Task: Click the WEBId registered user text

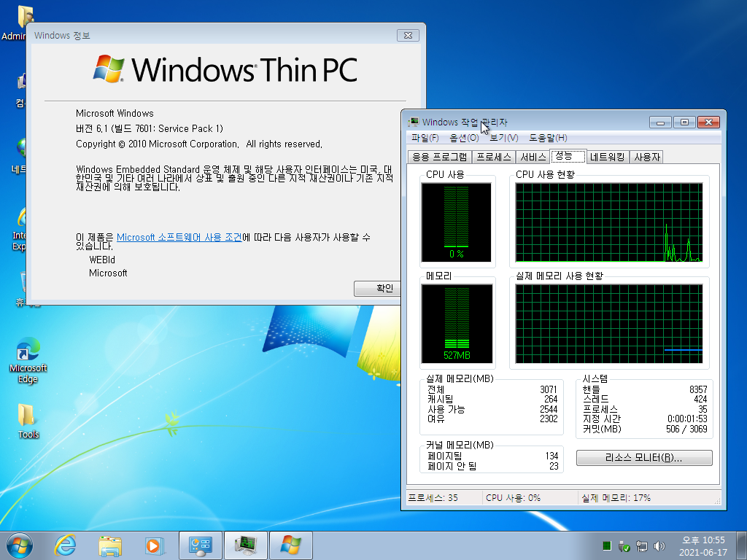Action: 102,260
